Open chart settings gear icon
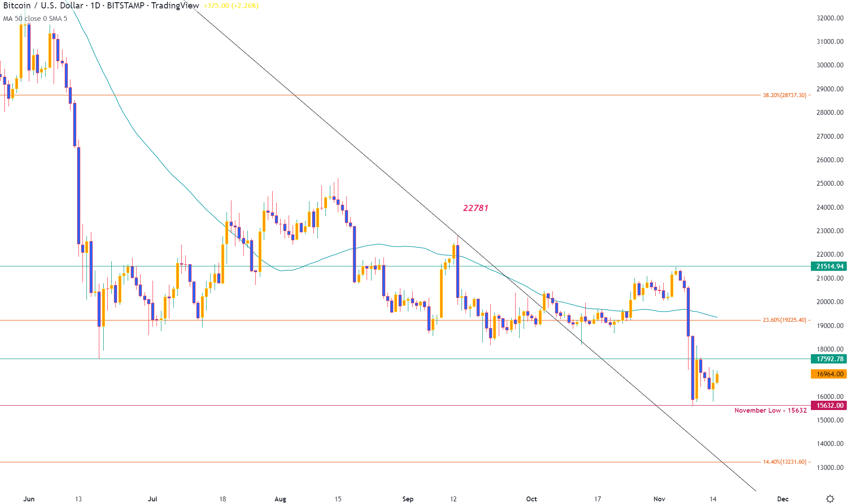849x504 pixels. 830,499
